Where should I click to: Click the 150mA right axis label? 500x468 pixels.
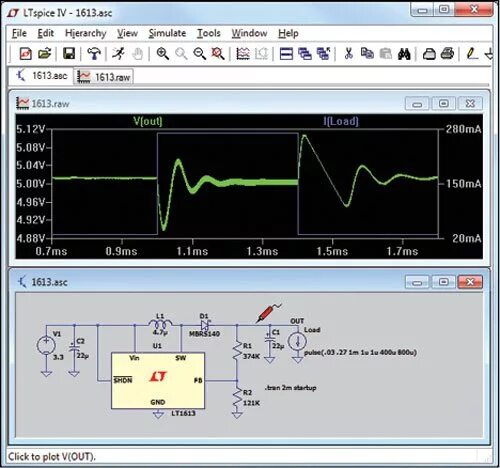[x=464, y=184]
